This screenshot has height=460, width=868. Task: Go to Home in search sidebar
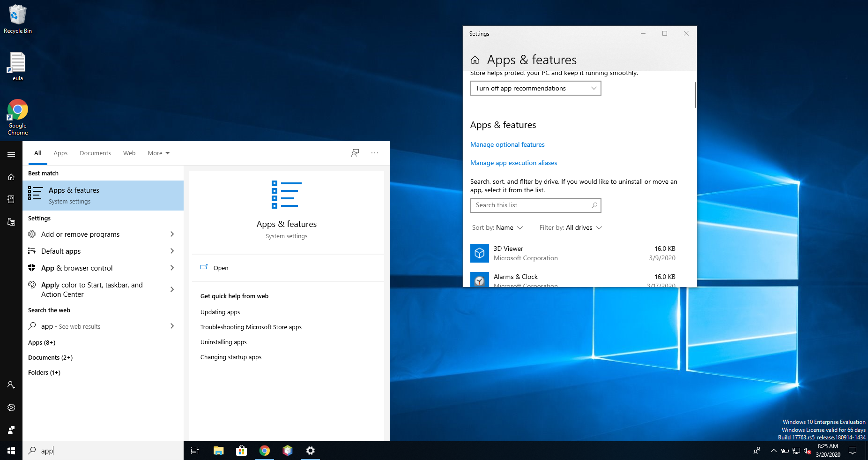click(11, 177)
